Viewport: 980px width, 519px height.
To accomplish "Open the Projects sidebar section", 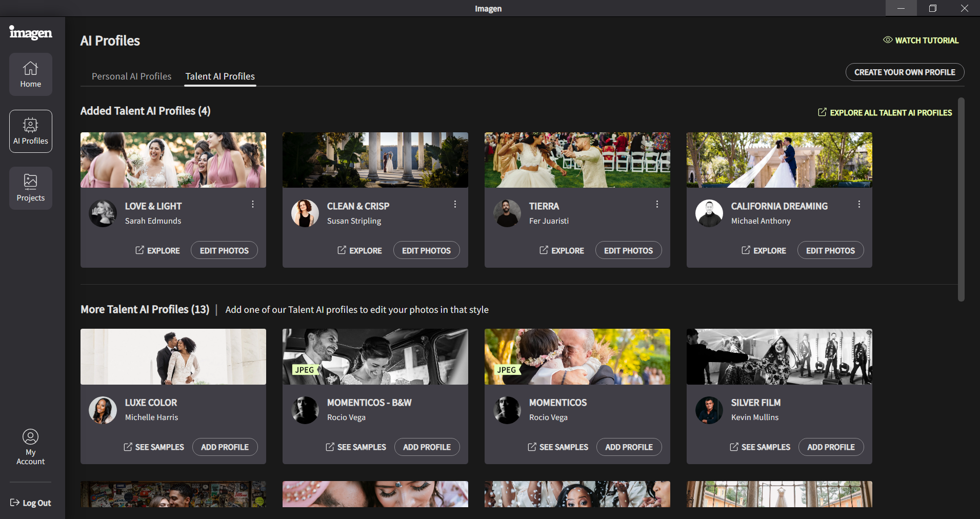I will [x=31, y=188].
